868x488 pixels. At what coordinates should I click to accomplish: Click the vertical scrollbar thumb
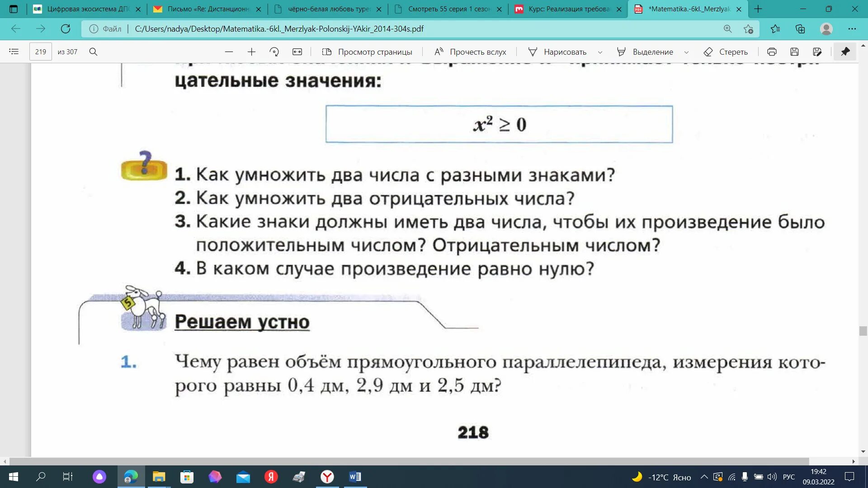(x=863, y=331)
